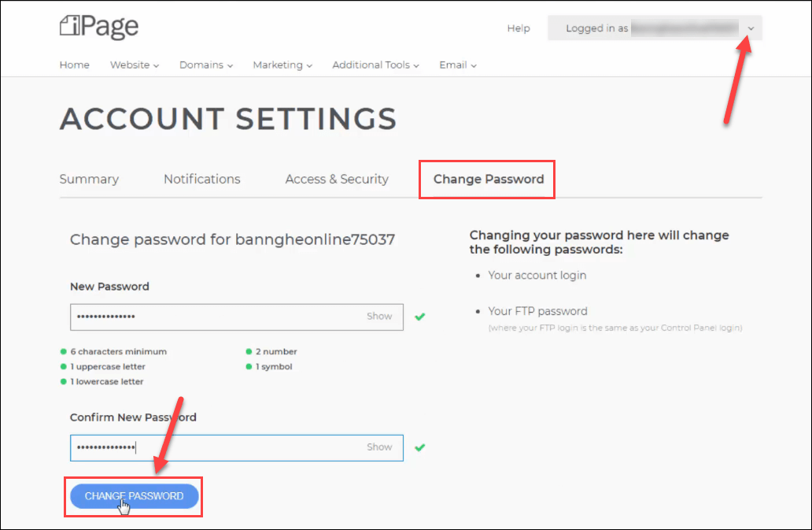812x530 pixels.
Task: Click the CHANGE PASSWORD button
Action: [x=134, y=496]
